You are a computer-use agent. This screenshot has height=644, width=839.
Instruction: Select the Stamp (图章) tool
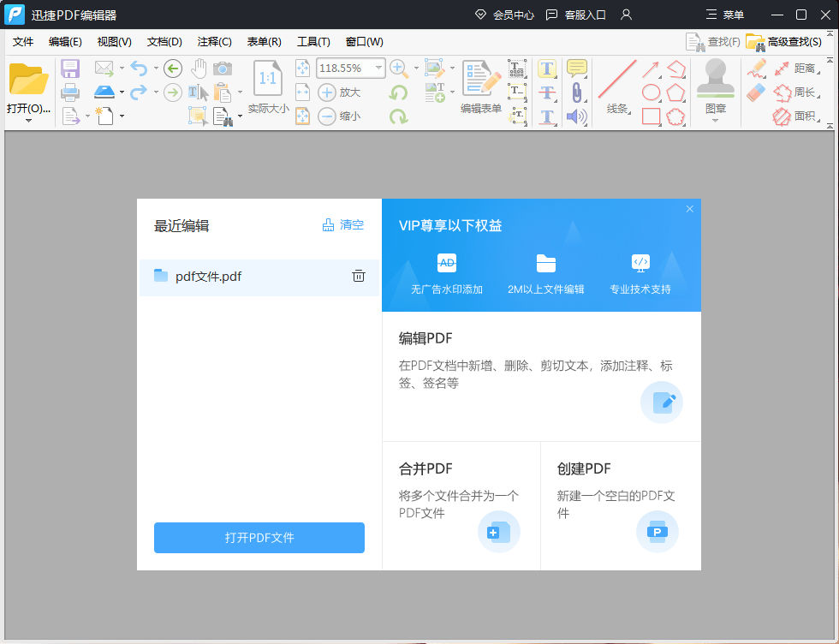716,86
